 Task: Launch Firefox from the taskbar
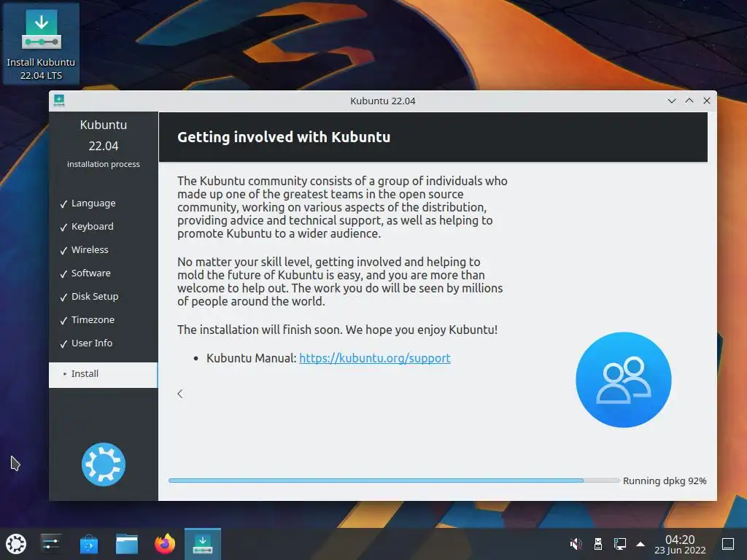(165, 544)
